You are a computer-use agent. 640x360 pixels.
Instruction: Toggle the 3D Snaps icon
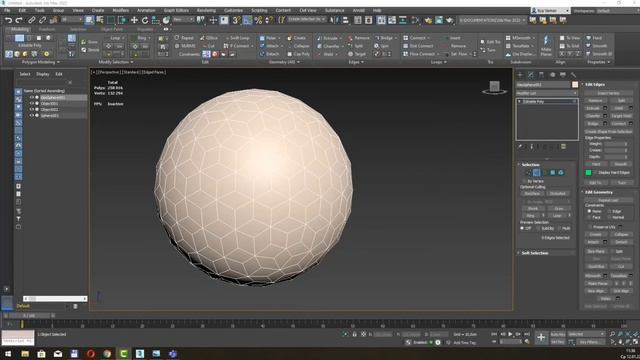pyautogui.click(x=236, y=20)
